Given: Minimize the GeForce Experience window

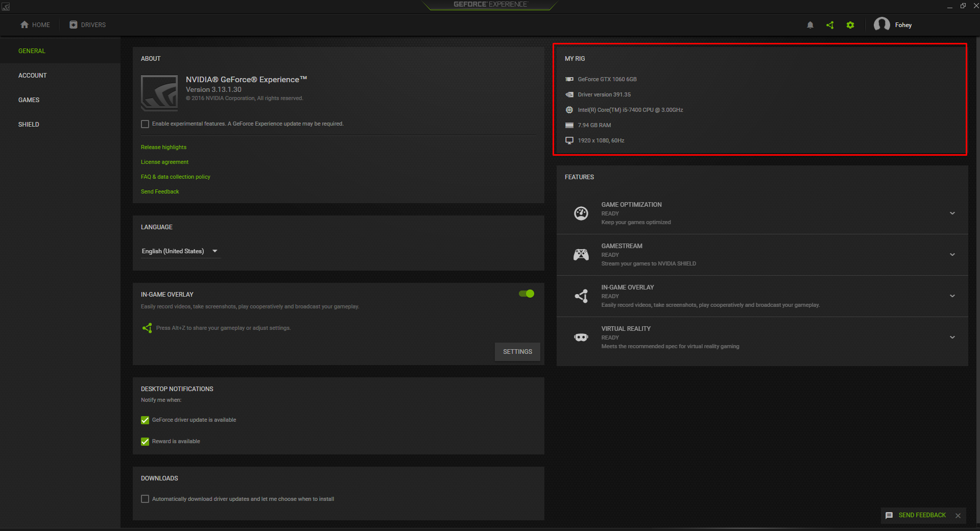Looking at the screenshot, I should 949,6.
